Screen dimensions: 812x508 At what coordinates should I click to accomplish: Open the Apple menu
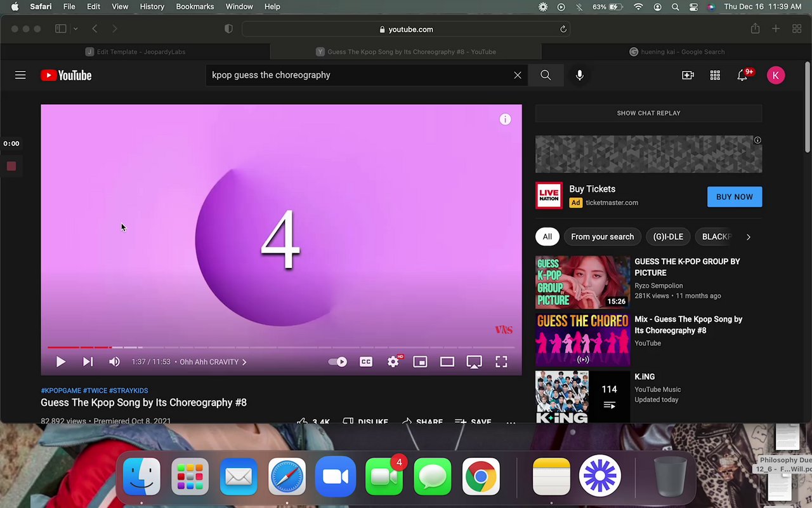tap(15, 6)
